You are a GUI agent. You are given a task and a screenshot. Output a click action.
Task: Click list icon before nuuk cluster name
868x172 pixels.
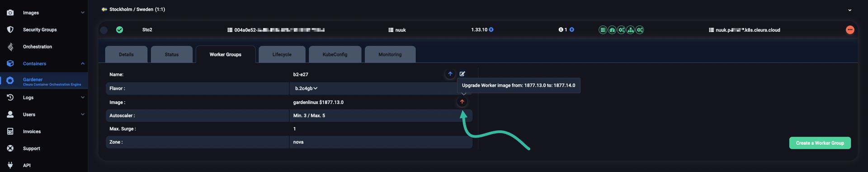coord(391,30)
